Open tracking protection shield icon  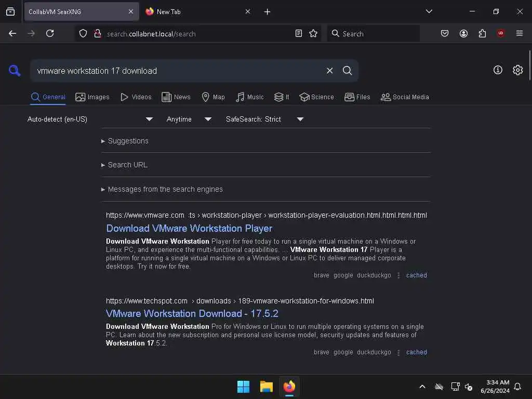[x=83, y=33]
